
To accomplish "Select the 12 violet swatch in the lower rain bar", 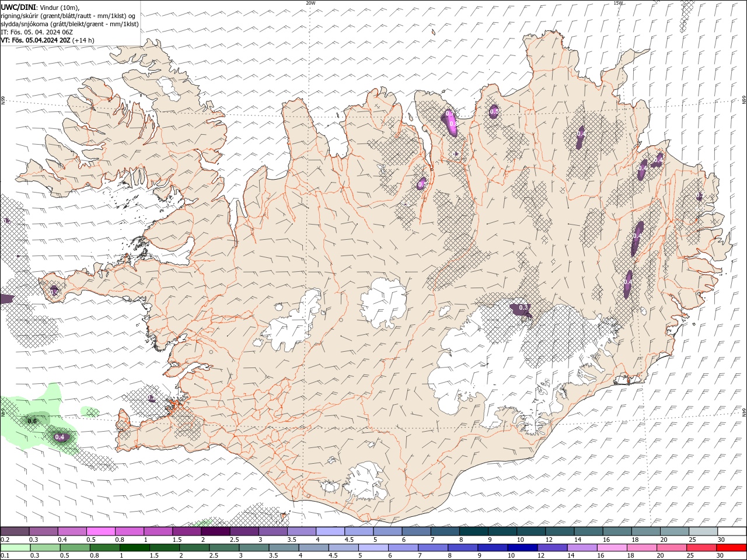I will (x=551, y=548).
